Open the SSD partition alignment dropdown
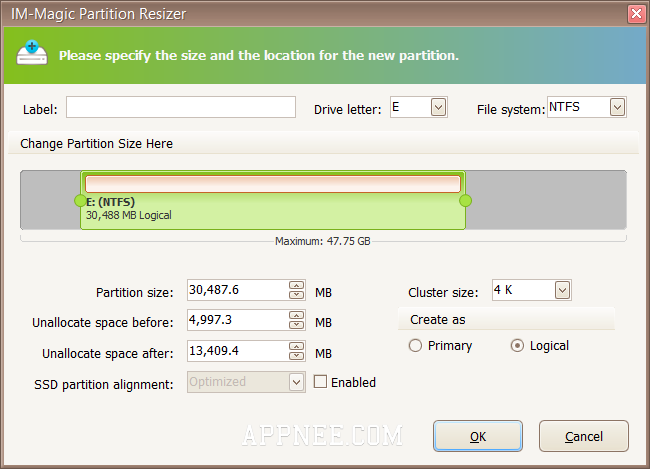This screenshot has width=650, height=469. [x=296, y=382]
